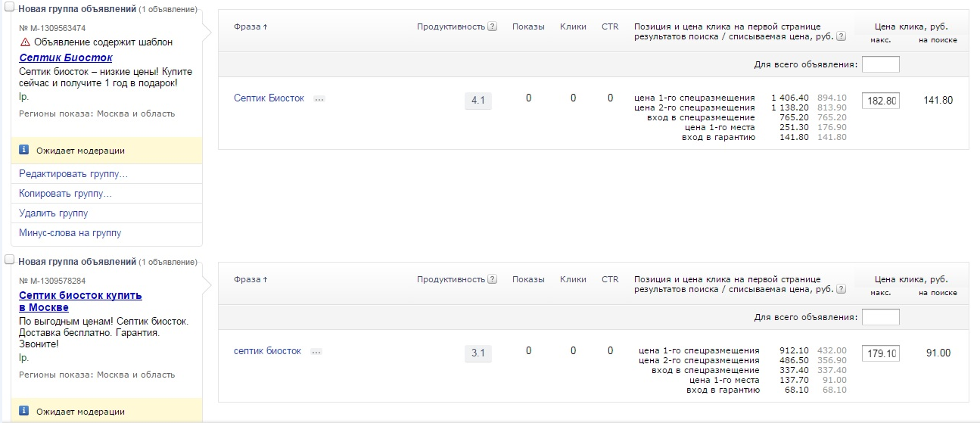Open the Септик Биосток ad title link
The width and height of the screenshot is (980, 423).
pos(66,58)
